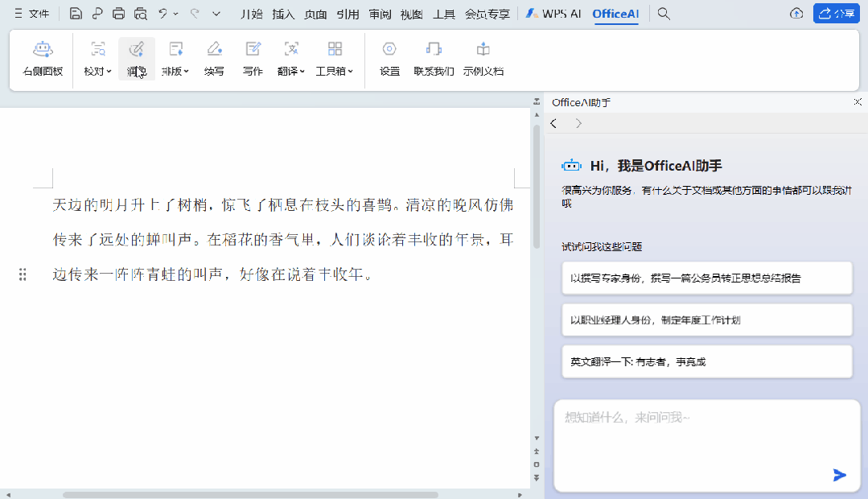Open 设置 settings in OfficeAI ribbon

(389, 57)
